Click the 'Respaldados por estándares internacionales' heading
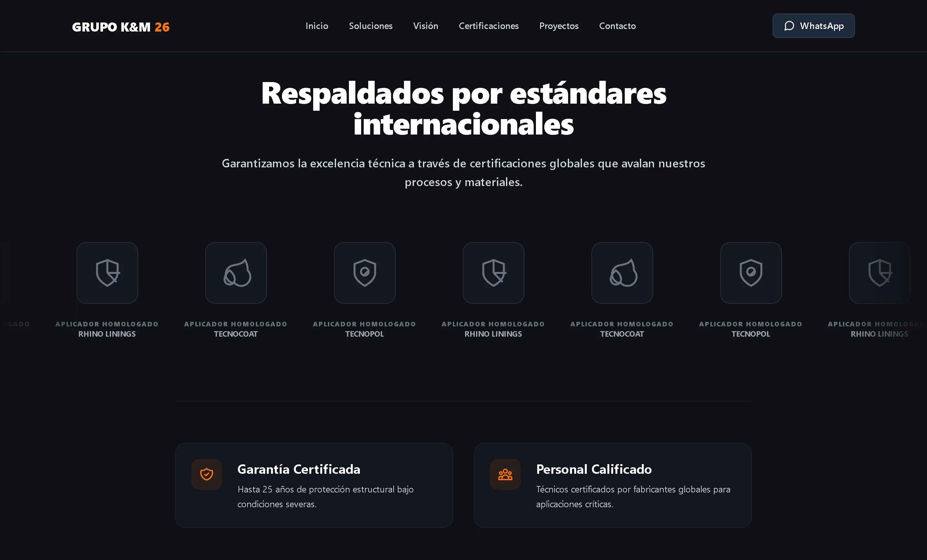Image resolution: width=927 pixels, height=560 pixels. [464, 109]
